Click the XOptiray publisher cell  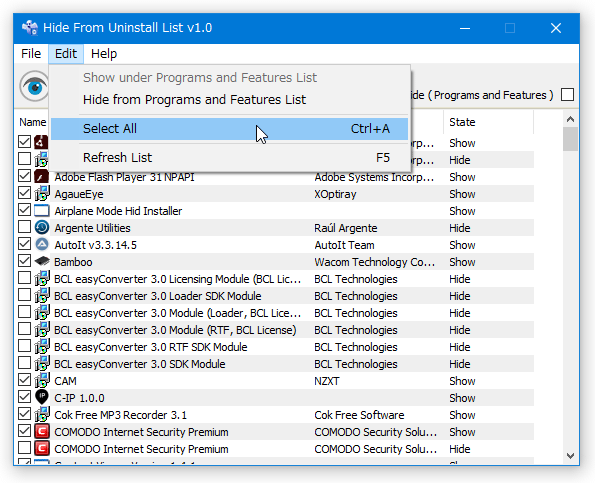click(335, 194)
